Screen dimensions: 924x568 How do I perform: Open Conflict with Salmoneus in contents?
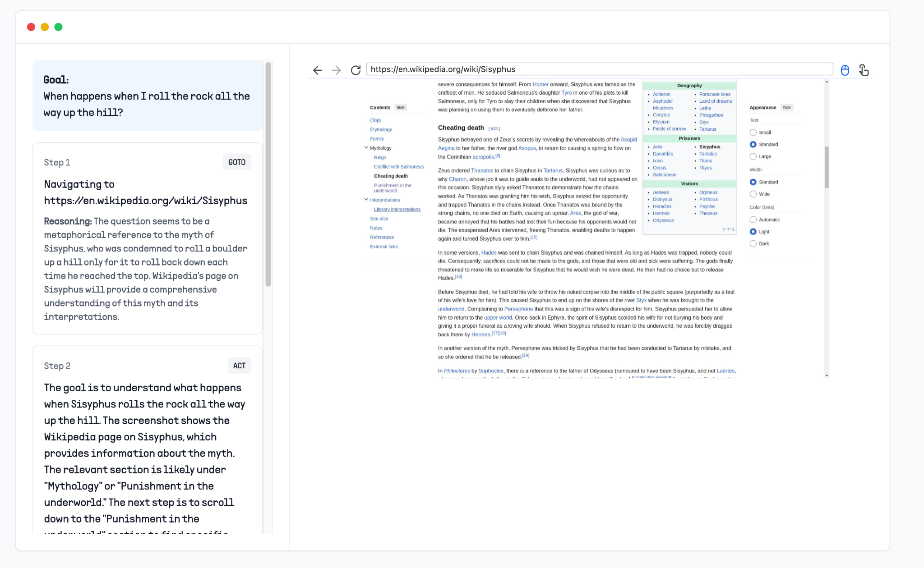[x=399, y=167]
